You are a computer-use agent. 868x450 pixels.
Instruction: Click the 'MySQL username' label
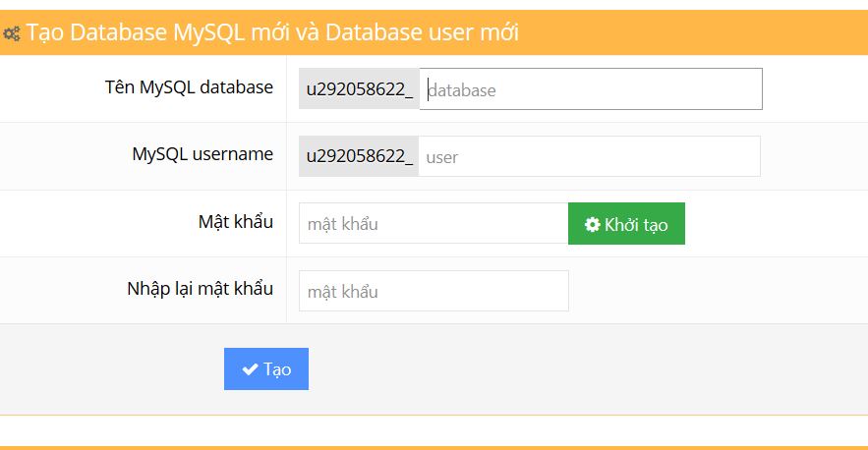pyautogui.click(x=203, y=154)
